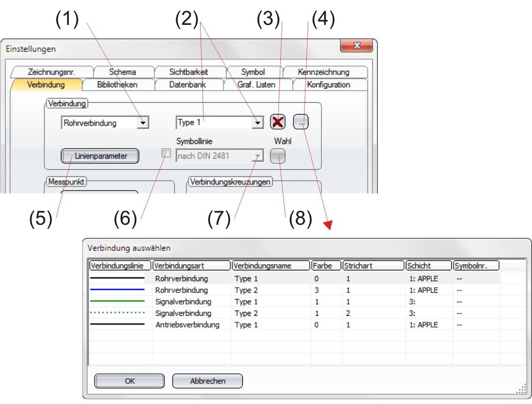Sort by the Verbindungsart column header
The image size is (532, 404).
[x=191, y=266]
